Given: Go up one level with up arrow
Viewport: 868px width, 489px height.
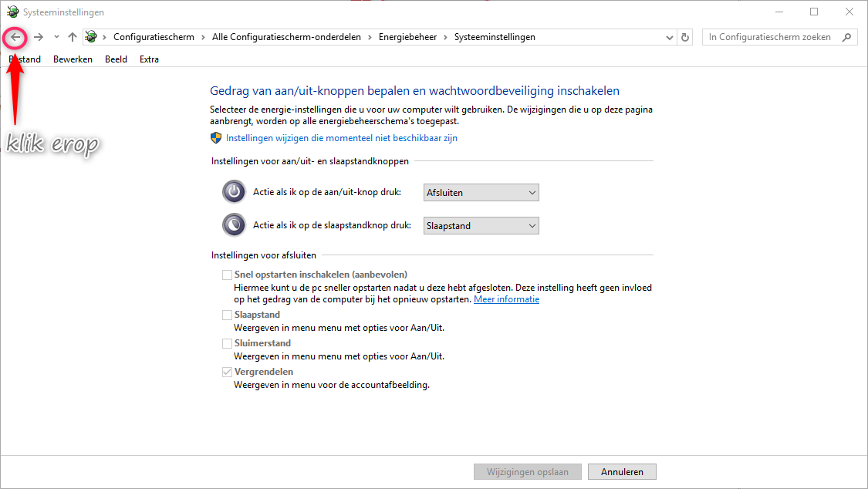Looking at the screenshot, I should [x=73, y=37].
